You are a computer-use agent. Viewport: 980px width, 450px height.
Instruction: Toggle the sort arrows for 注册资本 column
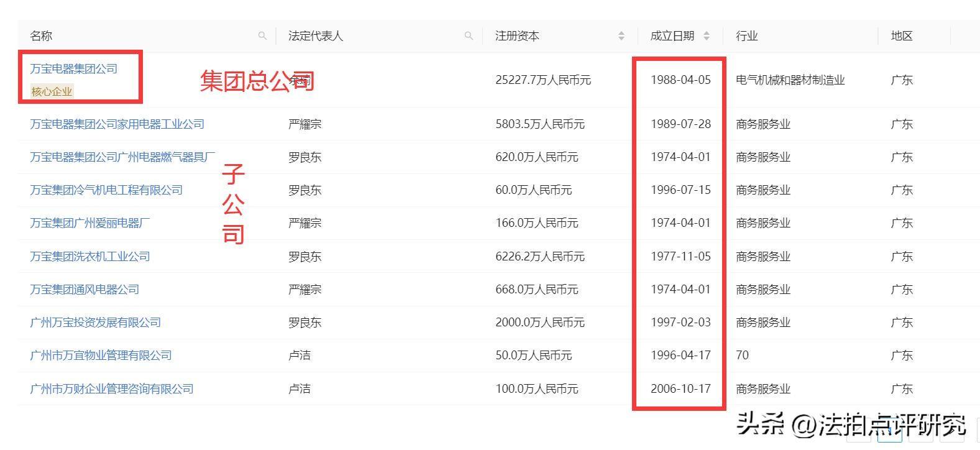click(621, 36)
